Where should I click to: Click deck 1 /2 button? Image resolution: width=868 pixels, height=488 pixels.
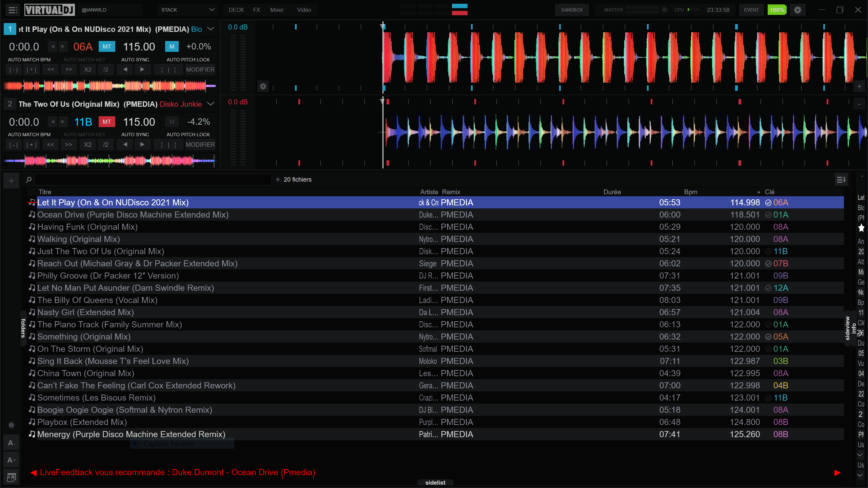click(x=106, y=69)
